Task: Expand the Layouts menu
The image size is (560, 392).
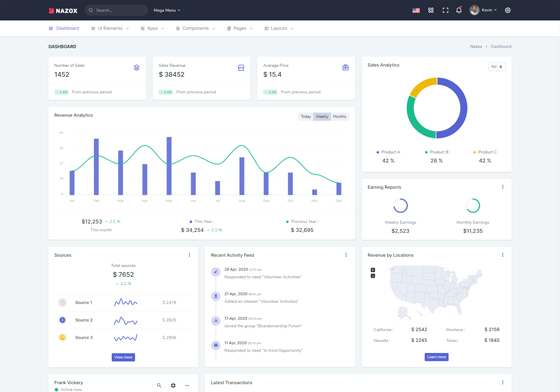Action: [279, 28]
